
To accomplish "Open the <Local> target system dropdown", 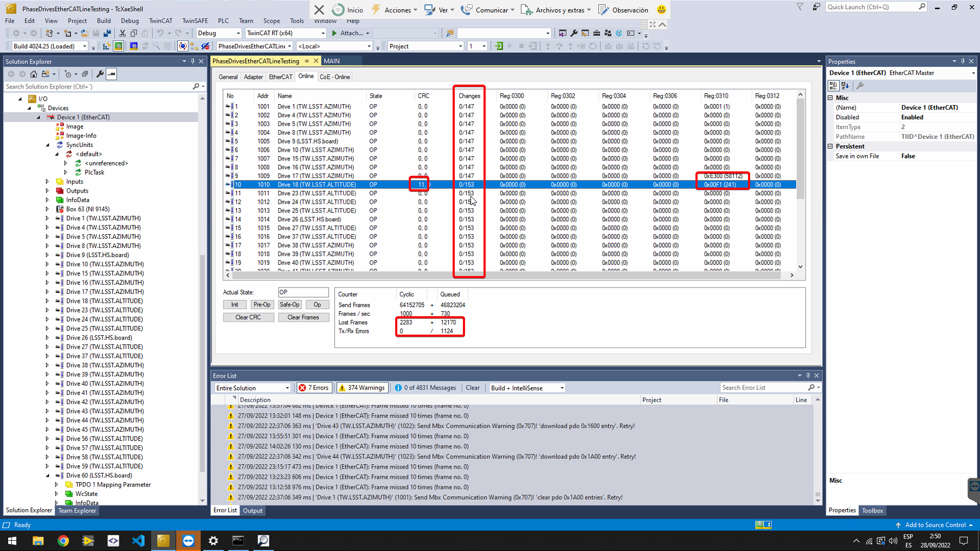I will (334, 46).
